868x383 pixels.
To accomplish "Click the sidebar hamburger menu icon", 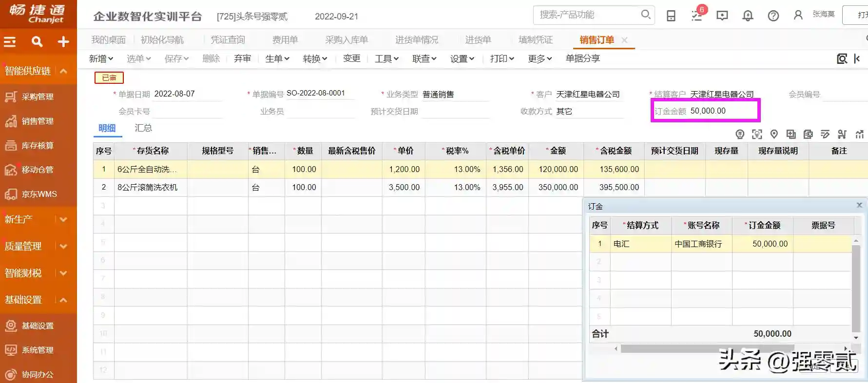I will coord(10,42).
